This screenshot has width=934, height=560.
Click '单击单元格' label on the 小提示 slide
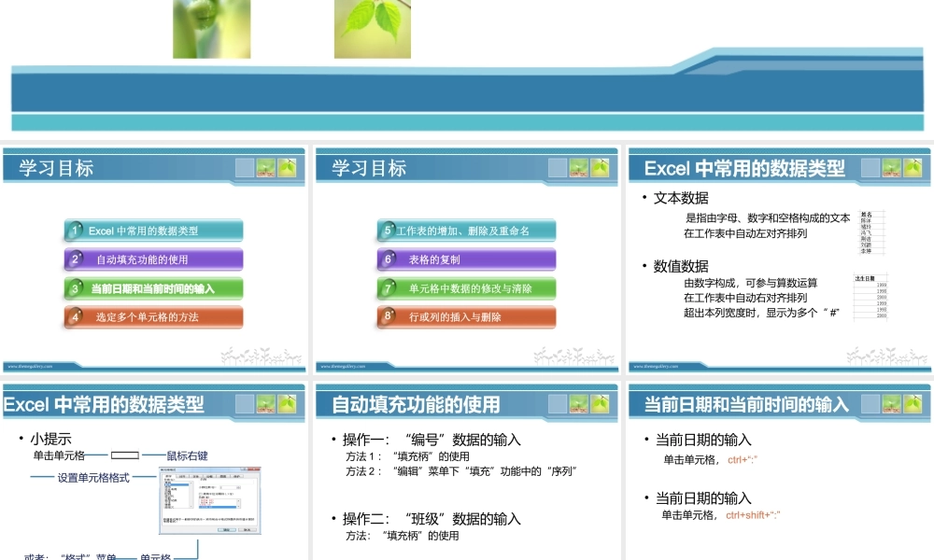tap(59, 455)
